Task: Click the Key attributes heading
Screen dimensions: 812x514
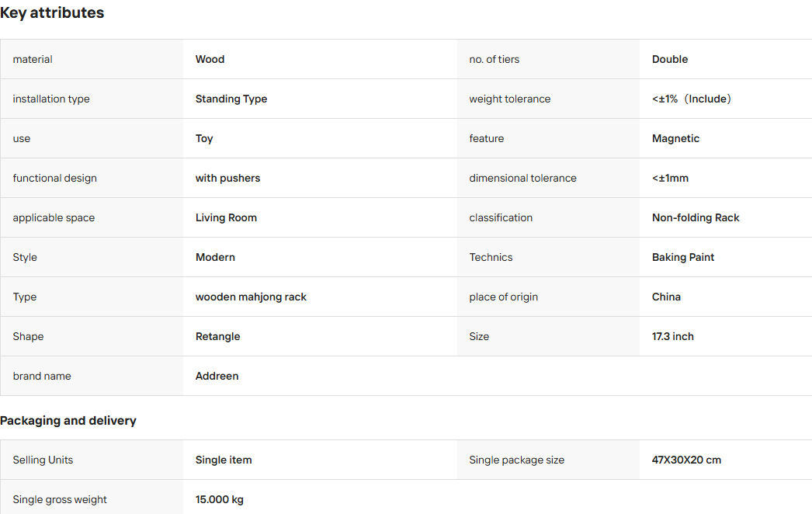Action: pos(52,12)
